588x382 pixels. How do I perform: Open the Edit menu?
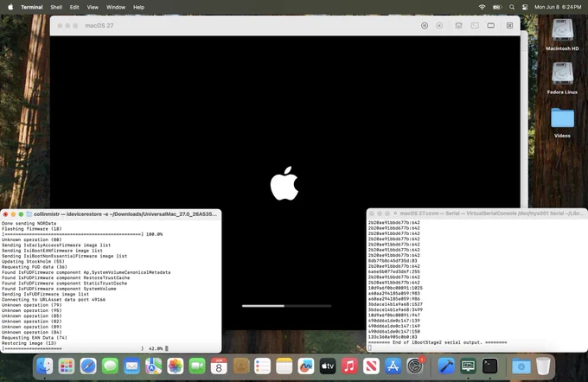(74, 7)
